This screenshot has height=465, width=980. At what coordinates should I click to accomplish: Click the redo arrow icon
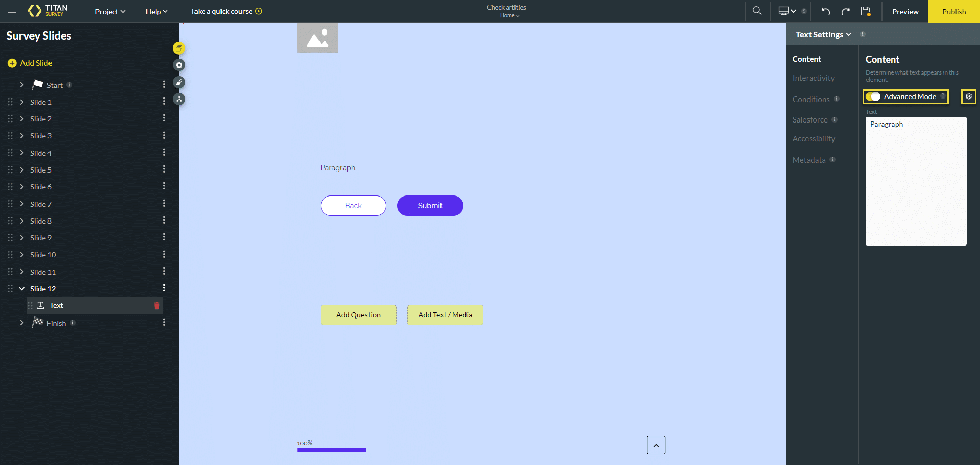coord(845,11)
